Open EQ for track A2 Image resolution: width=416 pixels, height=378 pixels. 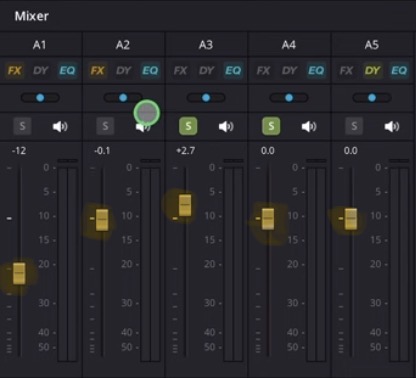[150, 70]
